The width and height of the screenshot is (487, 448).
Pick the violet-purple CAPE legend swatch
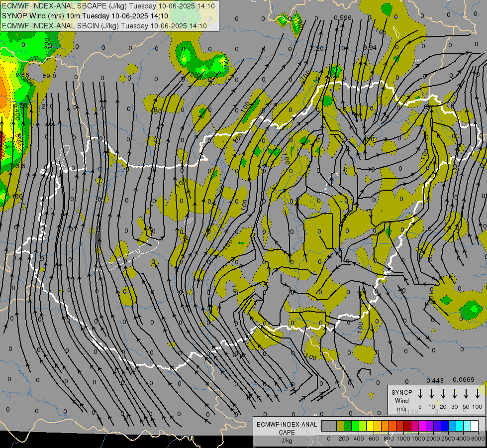click(429, 426)
